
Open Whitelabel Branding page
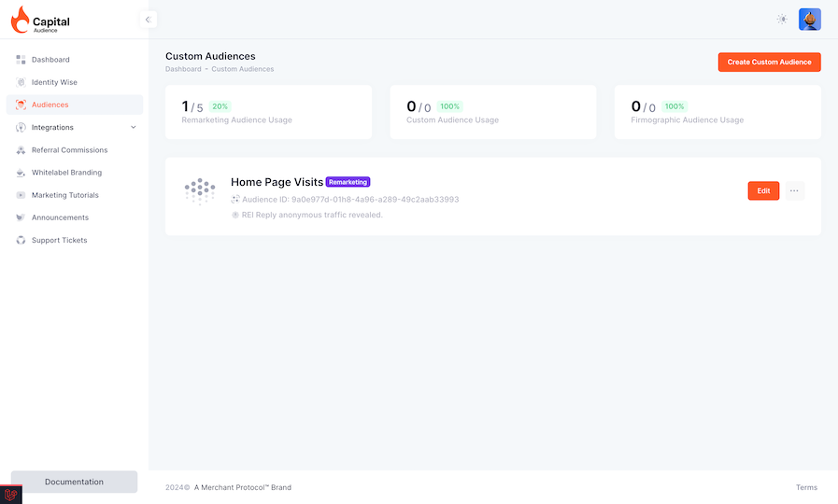coord(75,173)
